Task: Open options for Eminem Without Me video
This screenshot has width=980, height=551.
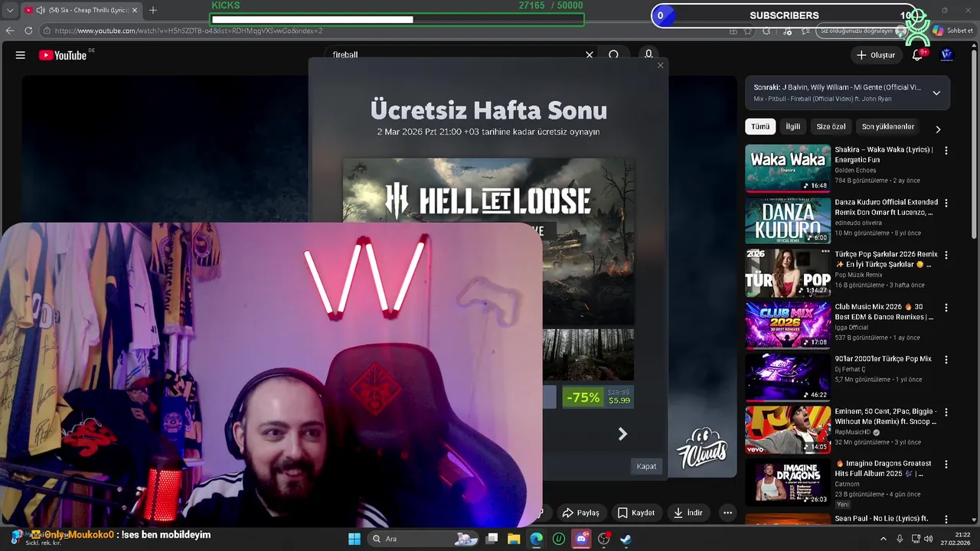Action: pos(946,412)
